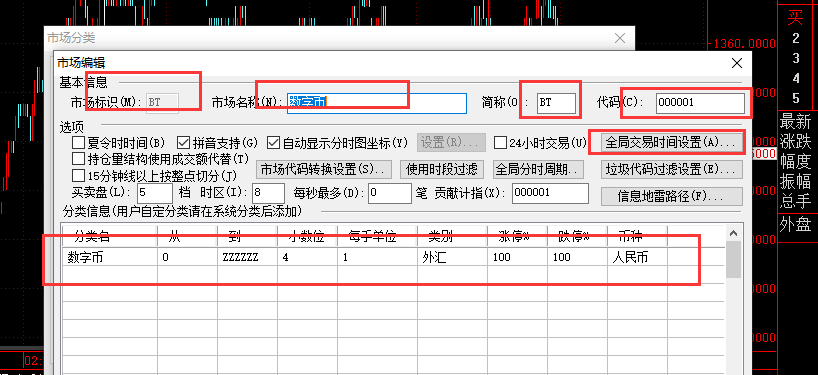The image size is (818, 375).
Task: Uncheck the 拼音支持(G) checkbox
Action: point(183,142)
